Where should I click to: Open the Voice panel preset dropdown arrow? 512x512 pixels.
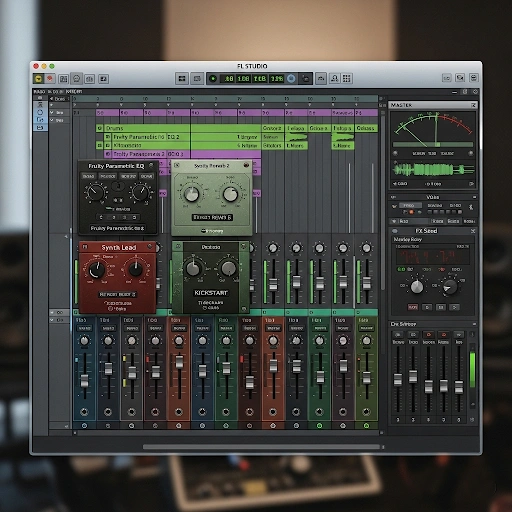pos(394,206)
